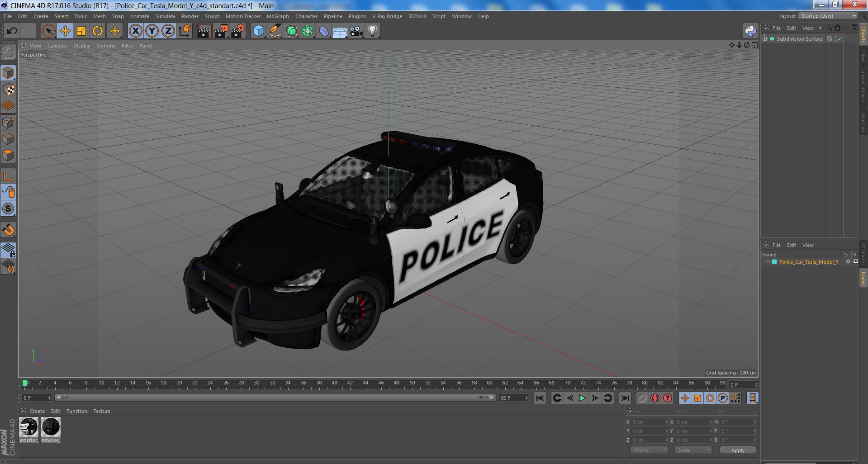Select Edges mode icon
This screenshot has height=464, width=868.
click(x=8, y=139)
